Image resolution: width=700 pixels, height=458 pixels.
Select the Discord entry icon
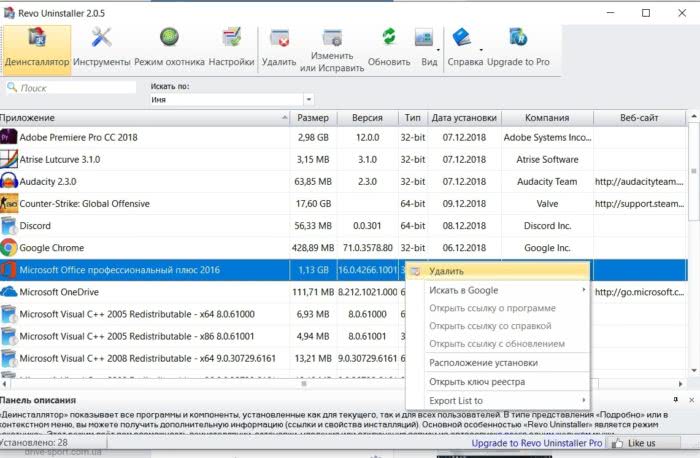8,225
